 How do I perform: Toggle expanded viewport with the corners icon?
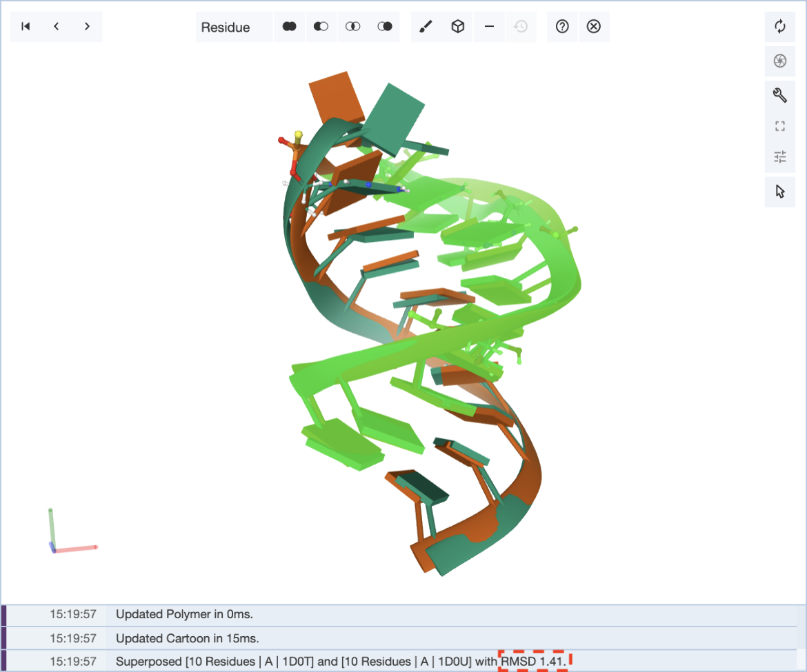(780, 126)
